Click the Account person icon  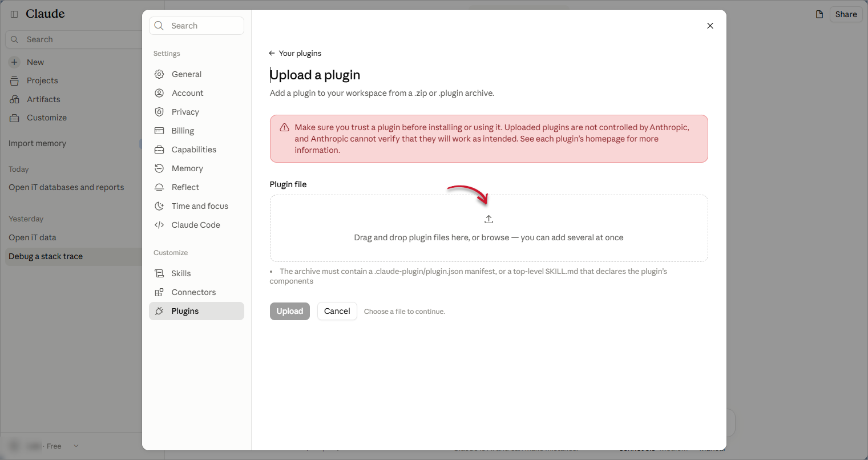pos(159,93)
